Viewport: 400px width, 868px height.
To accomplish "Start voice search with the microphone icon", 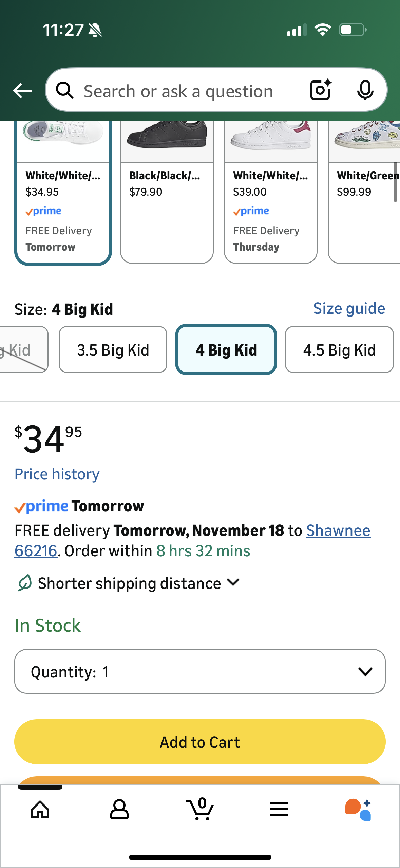I will [365, 90].
